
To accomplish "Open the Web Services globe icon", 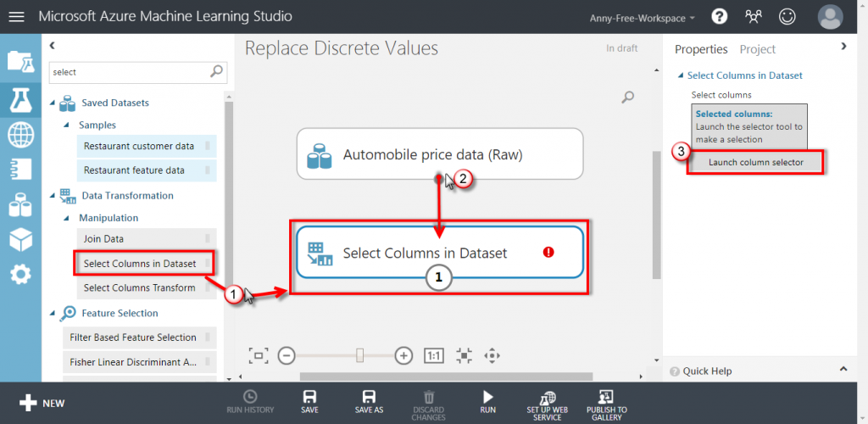I will tap(20, 134).
